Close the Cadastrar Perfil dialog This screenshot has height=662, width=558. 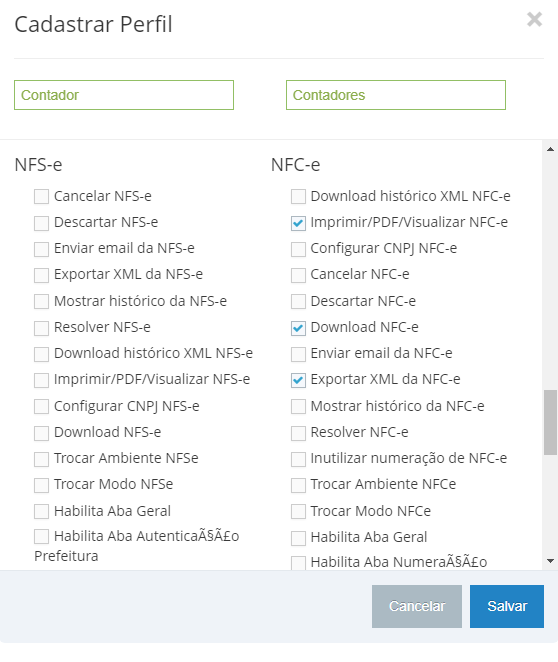(534, 19)
